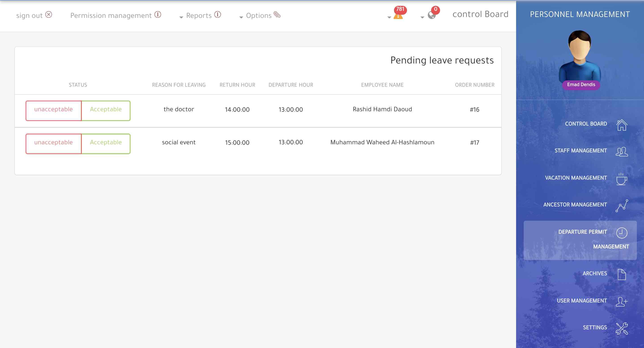Viewport: 644px width, 348px height.
Task: Open the dropdown arrow beside warning alerts
Action: click(x=389, y=17)
